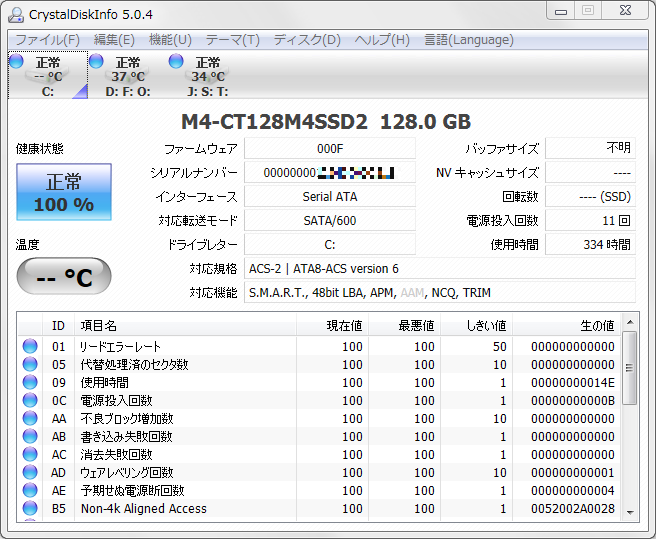This screenshot has width=656, height=539.
Task: Click the scrollbar up arrow of SMART list
Action: [630, 322]
